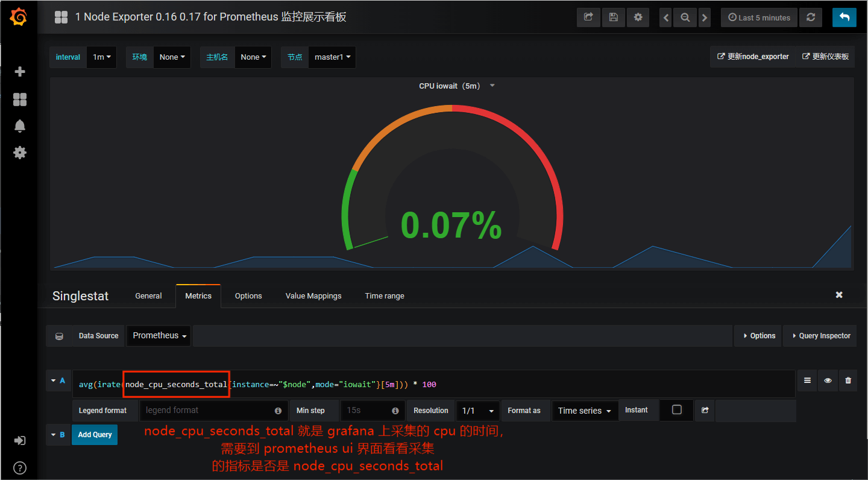Close the Singlestat panel editor
The image size is (868, 480).
pos(839,295)
